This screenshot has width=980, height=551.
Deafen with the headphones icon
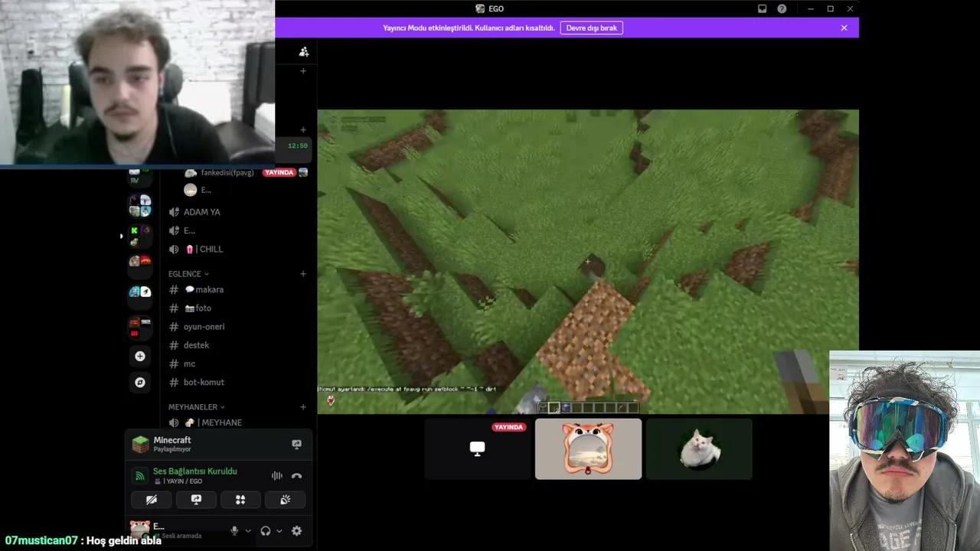[266, 531]
